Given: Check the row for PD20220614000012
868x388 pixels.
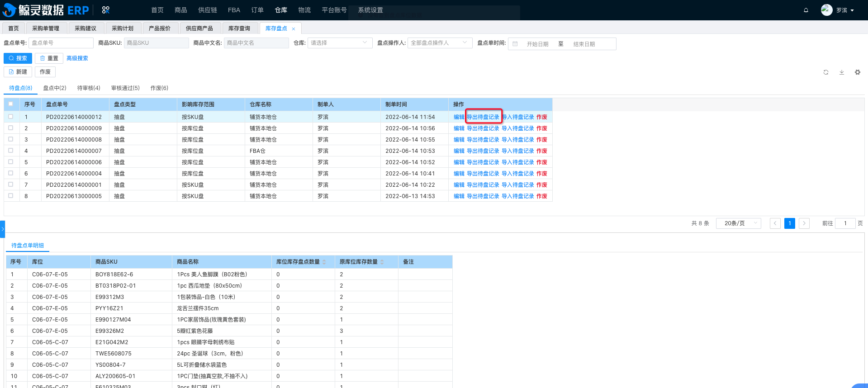Looking at the screenshot, I should pyautogui.click(x=11, y=117).
